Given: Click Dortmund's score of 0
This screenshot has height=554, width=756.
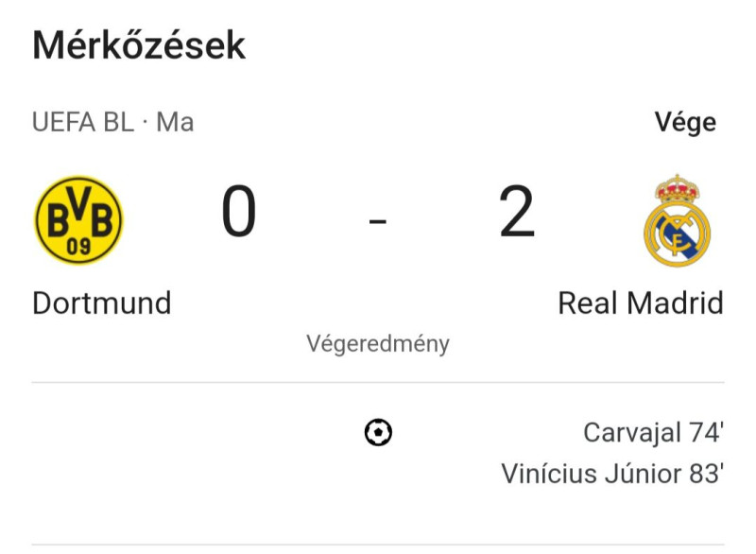Looking at the screenshot, I should 239,212.
